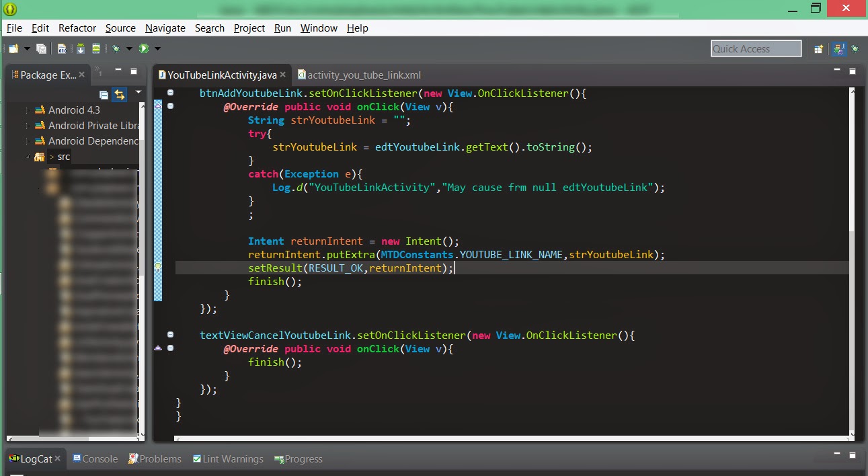Maximize the Package Explorer panel

(x=134, y=71)
